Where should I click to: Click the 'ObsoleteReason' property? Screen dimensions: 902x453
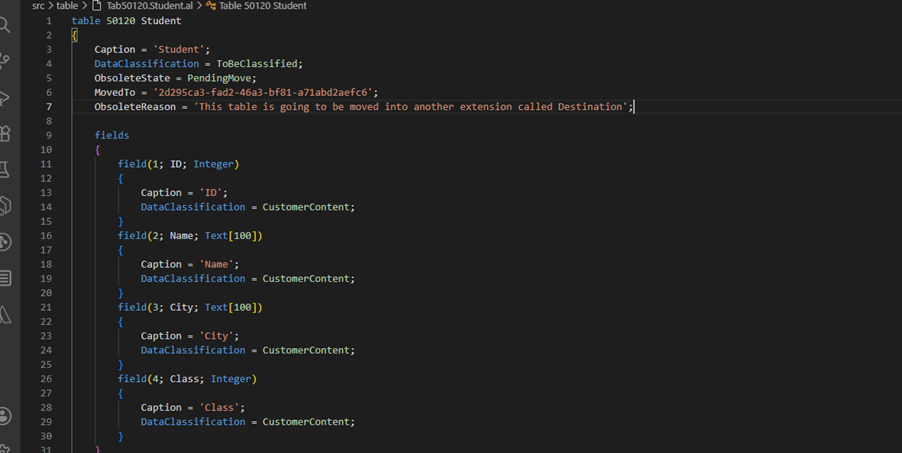[135, 106]
